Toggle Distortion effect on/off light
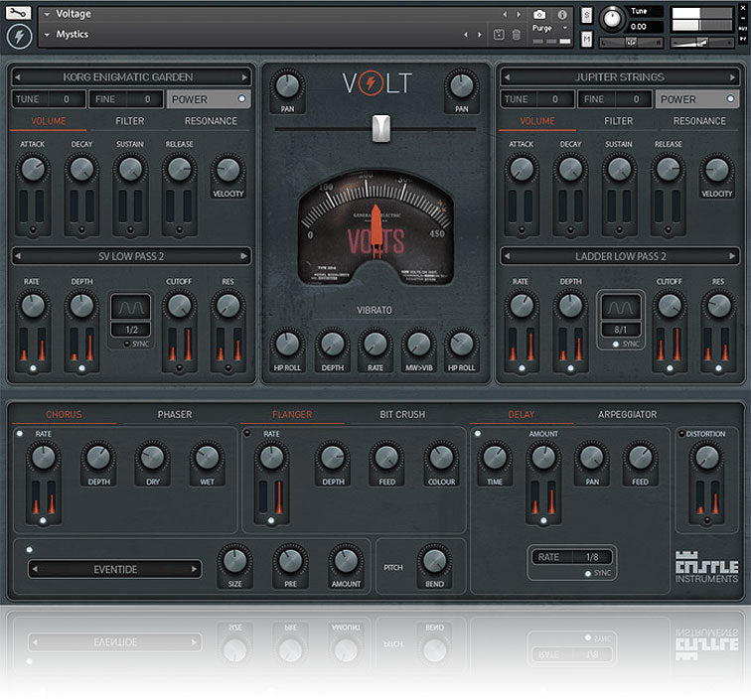The height and width of the screenshot is (700, 751). pyautogui.click(x=682, y=434)
